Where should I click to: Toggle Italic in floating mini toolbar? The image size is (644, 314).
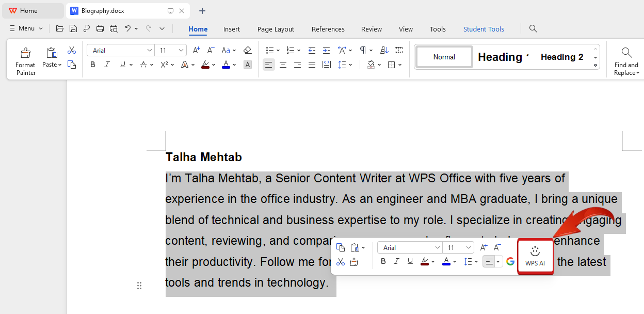point(396,261)
